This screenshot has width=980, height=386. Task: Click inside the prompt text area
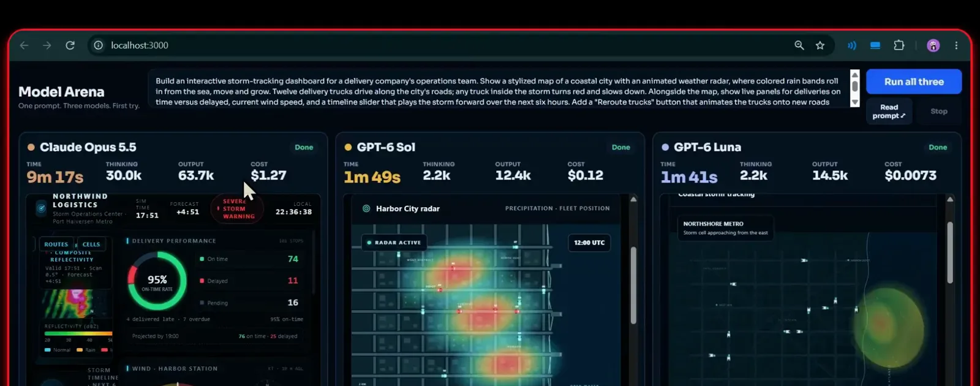tap(499, 91)
